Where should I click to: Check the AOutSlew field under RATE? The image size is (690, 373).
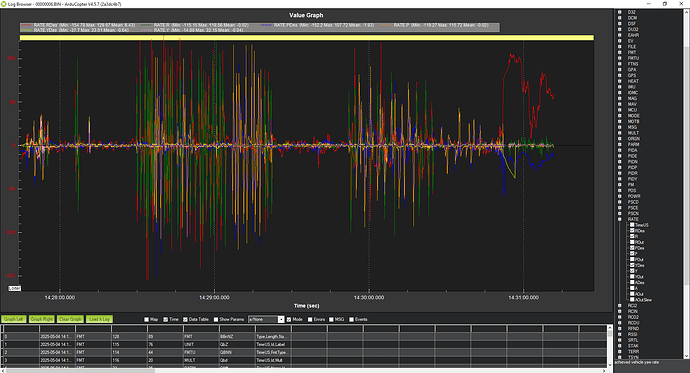point(632,300)
